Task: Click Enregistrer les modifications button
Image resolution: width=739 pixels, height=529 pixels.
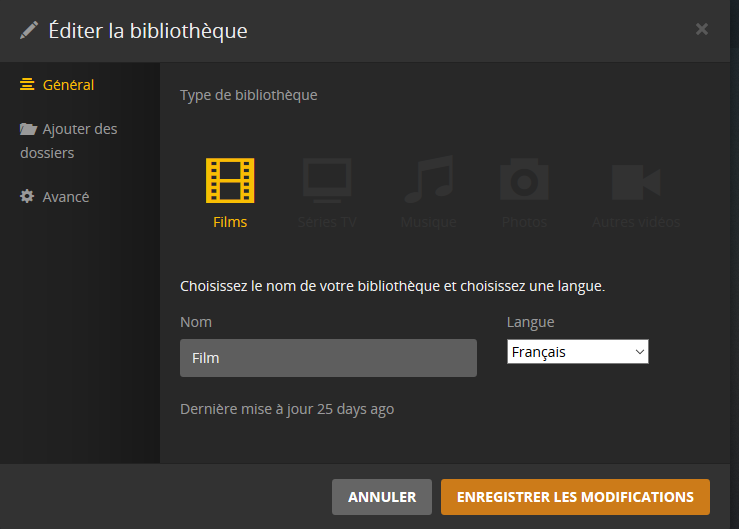Action: tap(575, 497)
